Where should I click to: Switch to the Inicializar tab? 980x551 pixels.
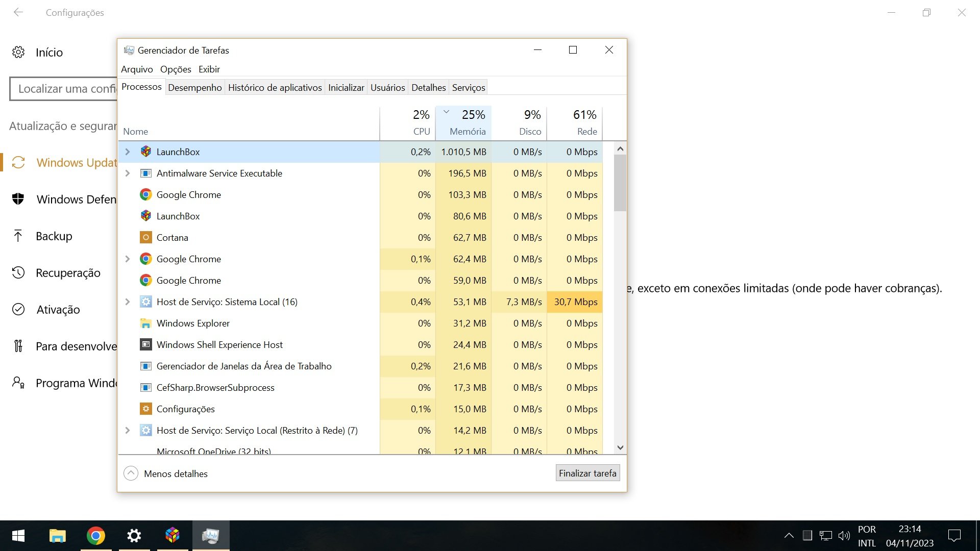[x=346, y=87]
